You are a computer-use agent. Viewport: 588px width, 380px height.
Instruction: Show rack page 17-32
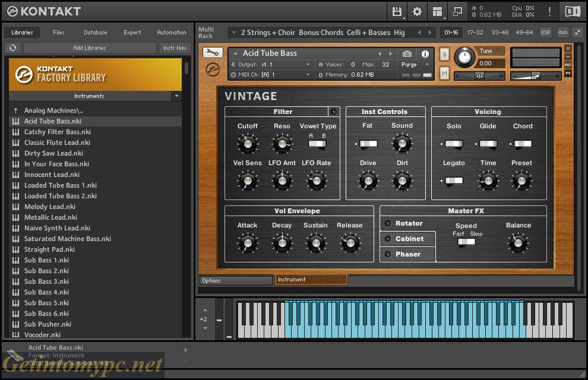pyautogui.click(x=475, y=33)
